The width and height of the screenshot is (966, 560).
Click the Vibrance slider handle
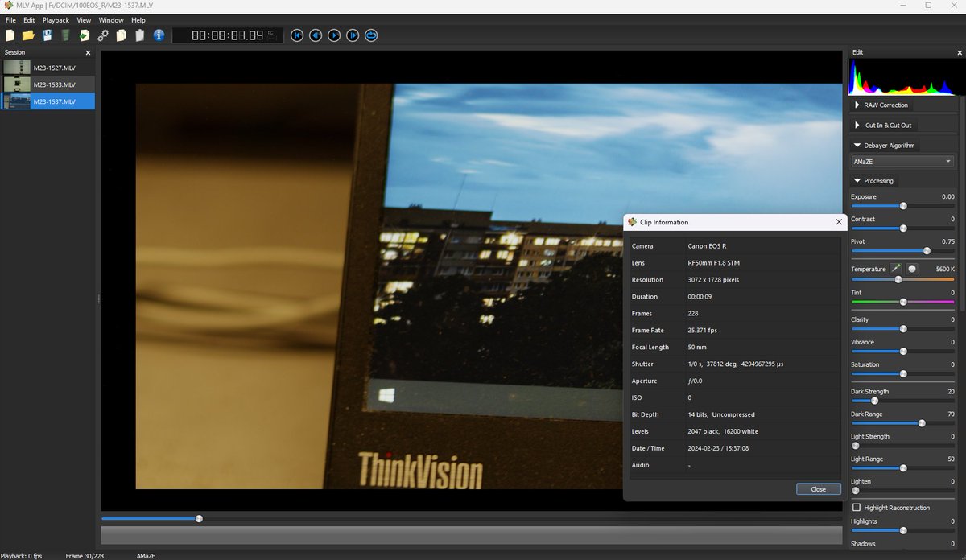point(903,352)
